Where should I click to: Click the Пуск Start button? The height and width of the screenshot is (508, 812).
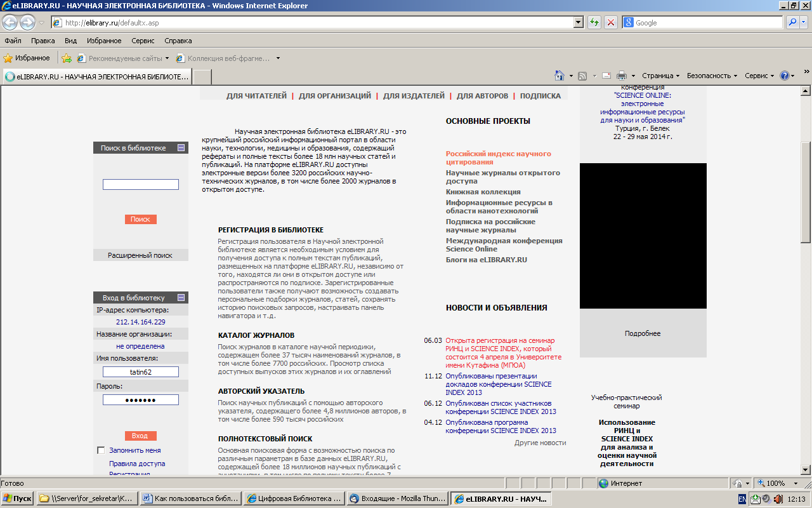tap(18, 499)
